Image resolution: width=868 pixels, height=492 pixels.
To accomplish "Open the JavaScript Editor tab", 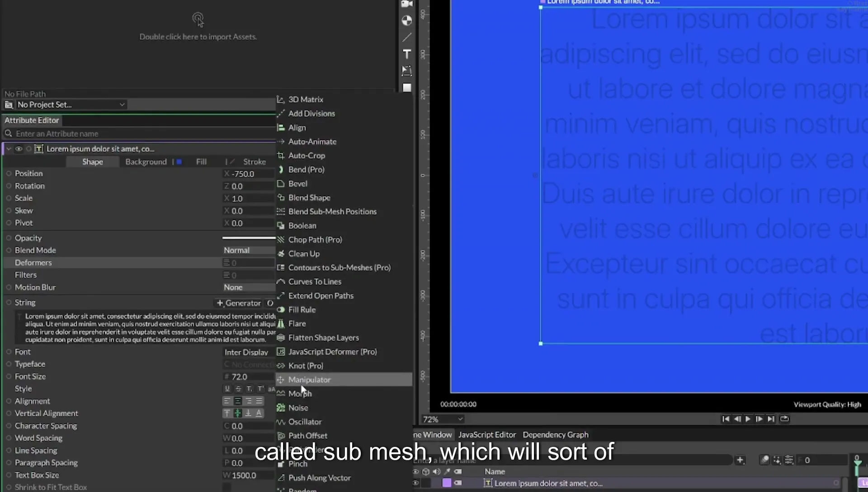I will (x=487, y=435).
